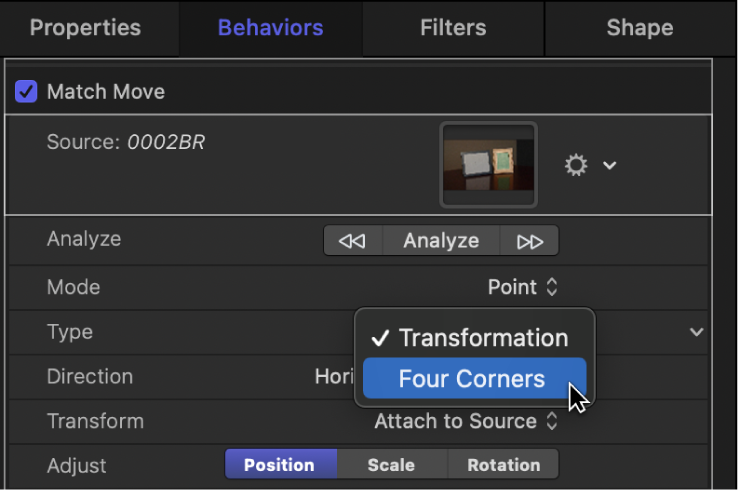Switch to the Filters tab
This screenshot has width=739, height=492.
[x=453, y=28]
